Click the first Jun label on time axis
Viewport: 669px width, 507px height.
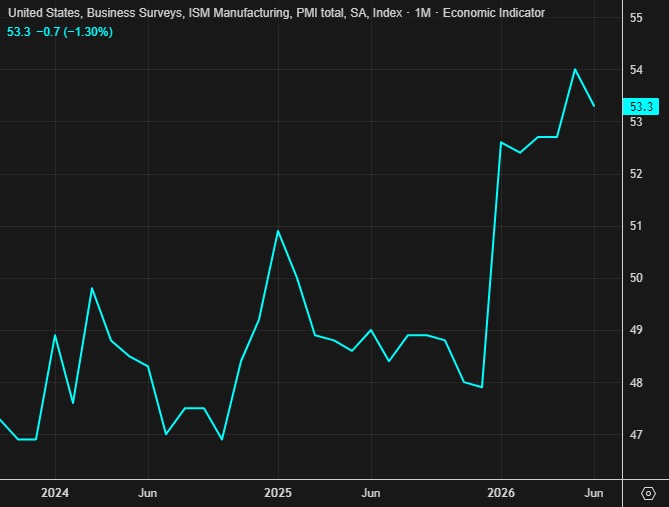(x=148, y=493)
